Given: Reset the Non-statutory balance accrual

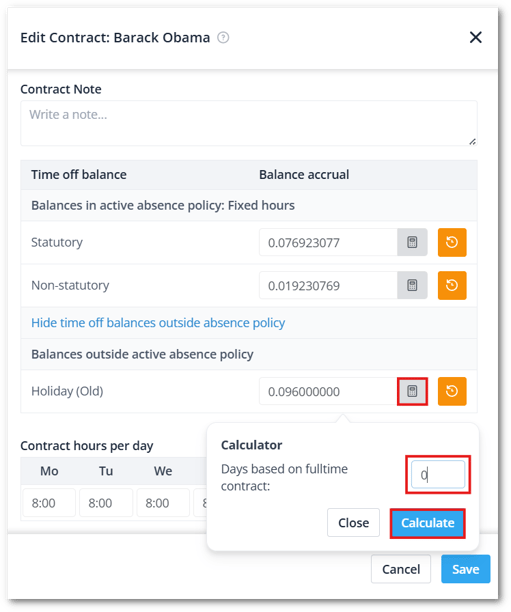Looking at the screenshot, I should click(x=452, y=285).
